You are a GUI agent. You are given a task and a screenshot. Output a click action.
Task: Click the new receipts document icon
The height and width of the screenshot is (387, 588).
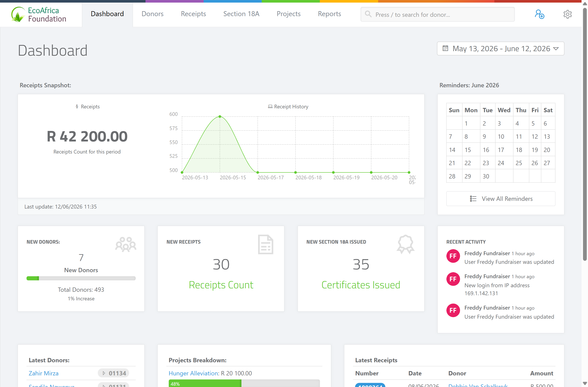[x=266, y=244]
